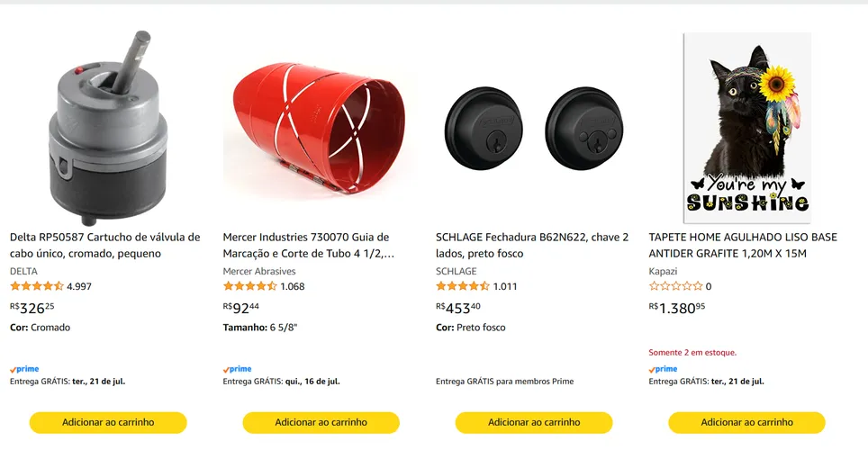Click the SCHLAGE Fechadura B62N622 title
Viewport: 868px width, 450px height.
(532, 245)
